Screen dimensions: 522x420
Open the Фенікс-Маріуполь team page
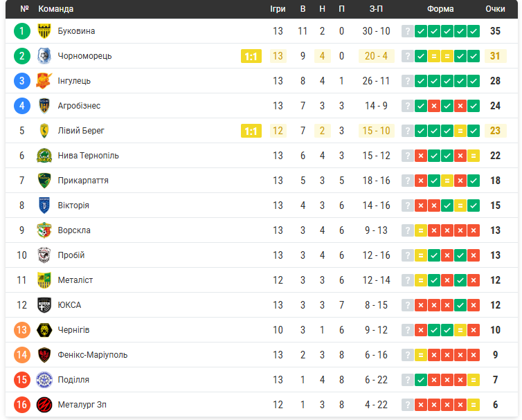[x=92, y=355]
